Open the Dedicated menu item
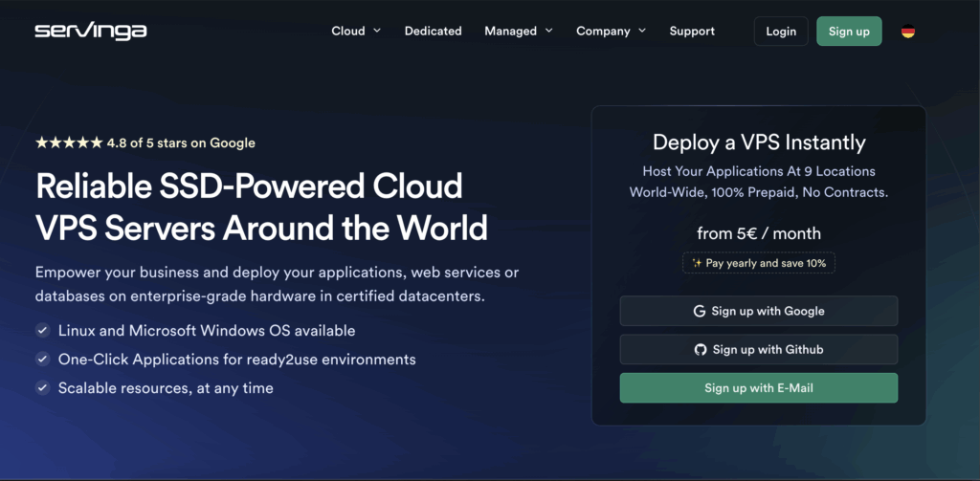The width and height of the screenshot is (980, 481). [x=433, y=31]
